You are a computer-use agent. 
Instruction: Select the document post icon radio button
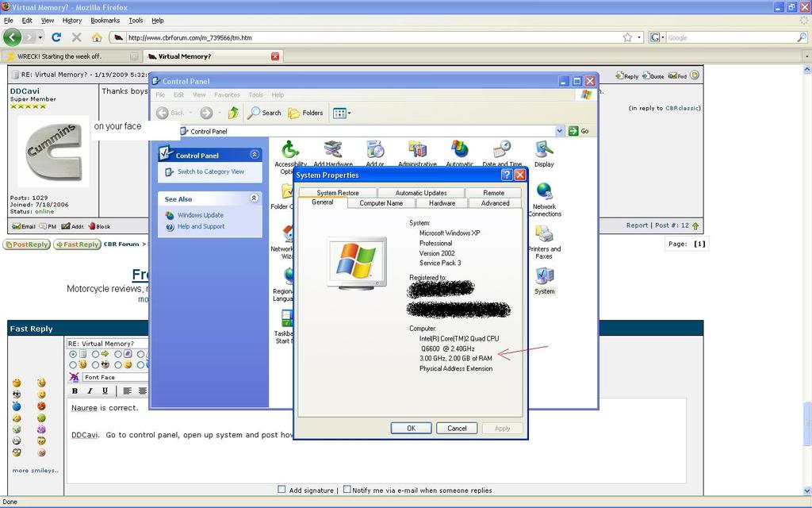click(73, 354)
